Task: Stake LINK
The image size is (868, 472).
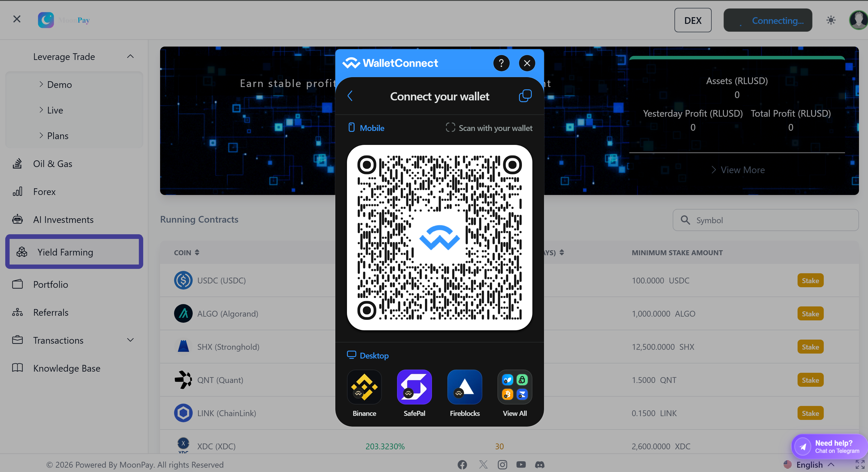Action: click(810, 413)
